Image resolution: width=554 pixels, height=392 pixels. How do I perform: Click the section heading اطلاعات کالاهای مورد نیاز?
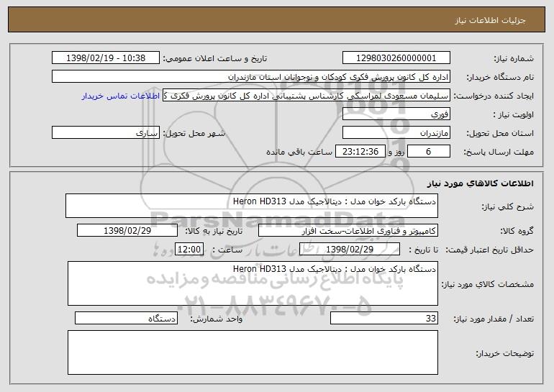click(480, 183)
